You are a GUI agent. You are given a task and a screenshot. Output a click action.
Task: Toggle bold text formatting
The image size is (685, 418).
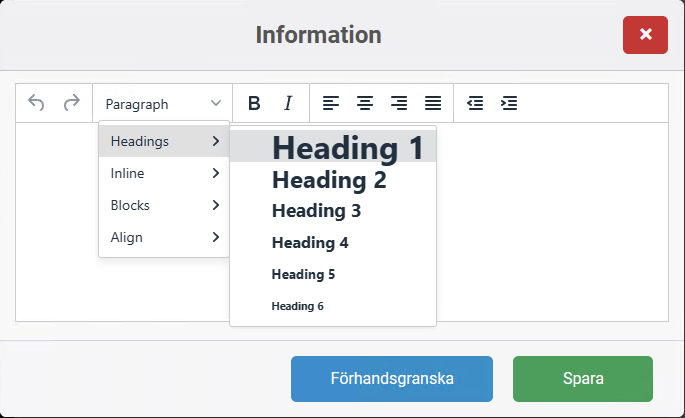254,103
